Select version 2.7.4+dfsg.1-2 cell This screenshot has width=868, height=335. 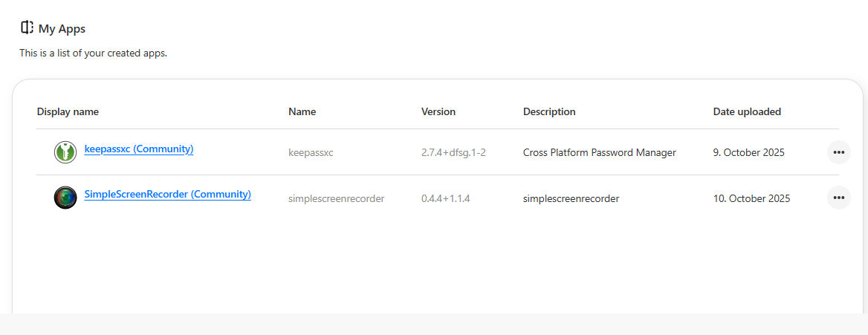pos(453,153)
